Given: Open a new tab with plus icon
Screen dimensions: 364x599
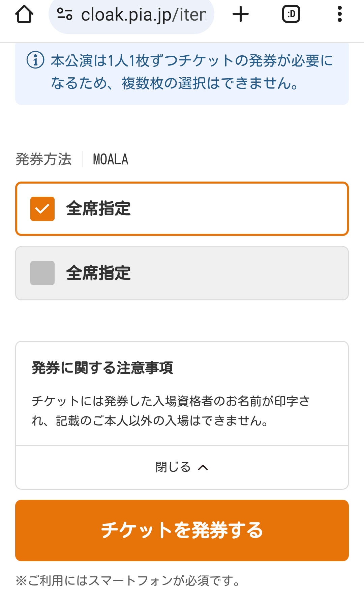Looking at the screenshot, I should click(241, 15).
